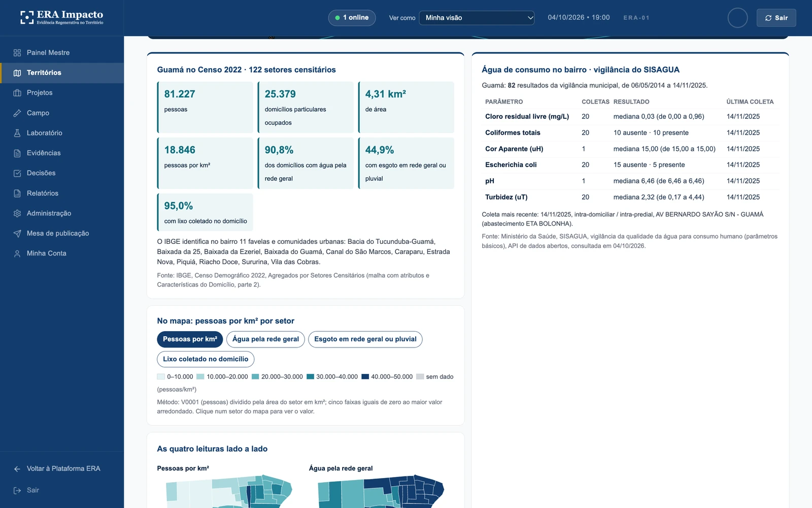The image size is (812, 508).
Task: Click the 95,0% lixo coletado card
Action: click(205, 212)
